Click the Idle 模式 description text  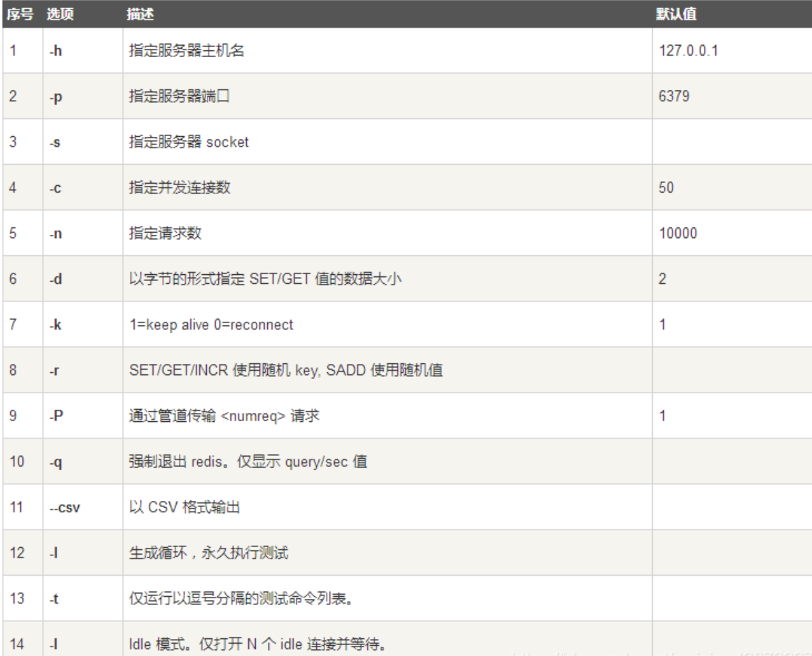coord(258,644)
